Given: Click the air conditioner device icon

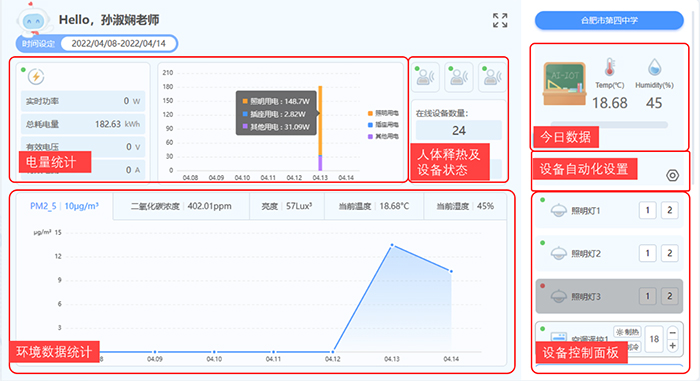Looking at the screenshot, I should (559, 337).
